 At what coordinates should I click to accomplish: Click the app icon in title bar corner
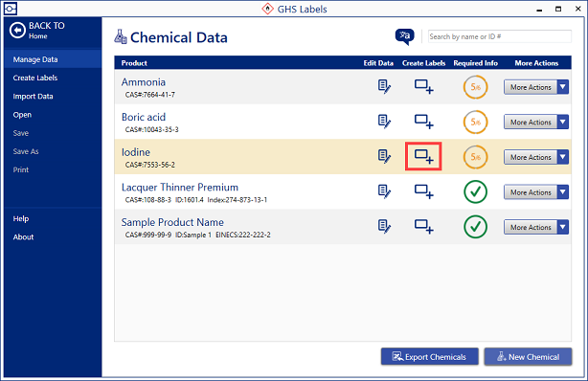(x=11, y=9)
